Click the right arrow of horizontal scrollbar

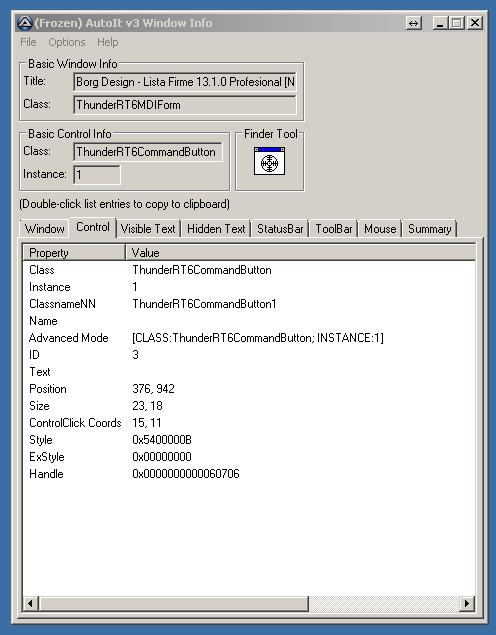tap(467, 603)
